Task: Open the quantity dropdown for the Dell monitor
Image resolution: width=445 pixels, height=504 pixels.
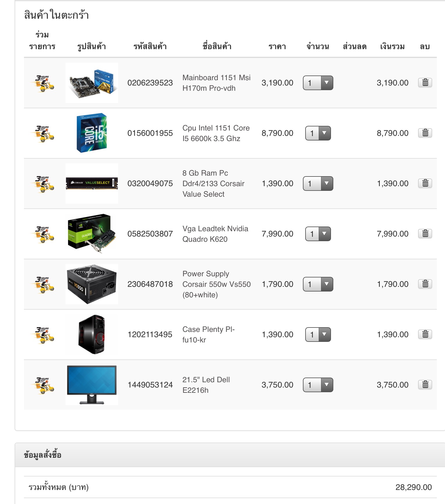Action: coord(318,385)
